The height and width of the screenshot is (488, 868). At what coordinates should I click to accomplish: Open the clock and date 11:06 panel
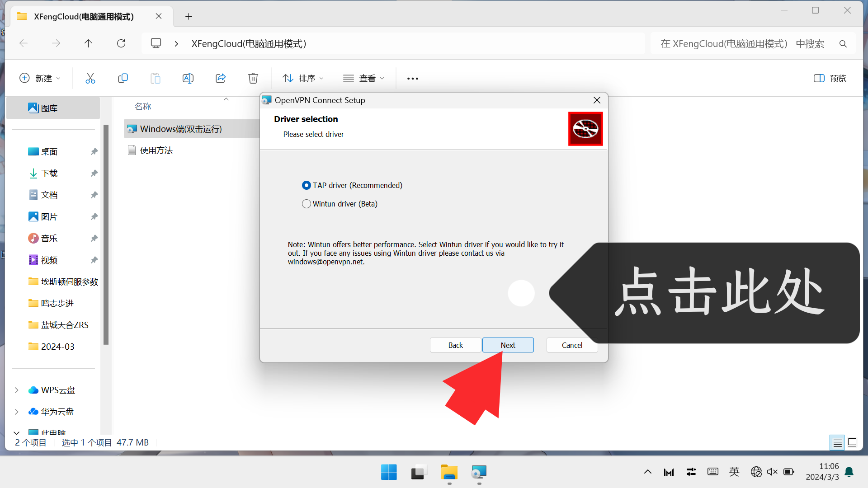pos(822,472)
